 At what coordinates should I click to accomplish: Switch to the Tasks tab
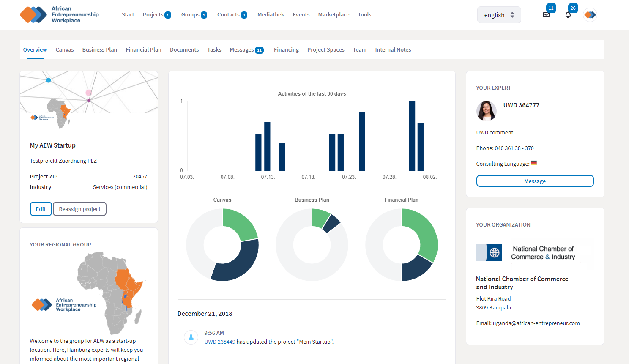pos(214,50)
